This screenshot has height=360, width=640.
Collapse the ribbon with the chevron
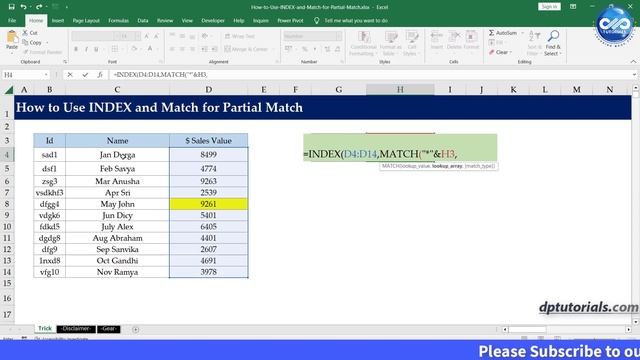click(x=633, y=62)
